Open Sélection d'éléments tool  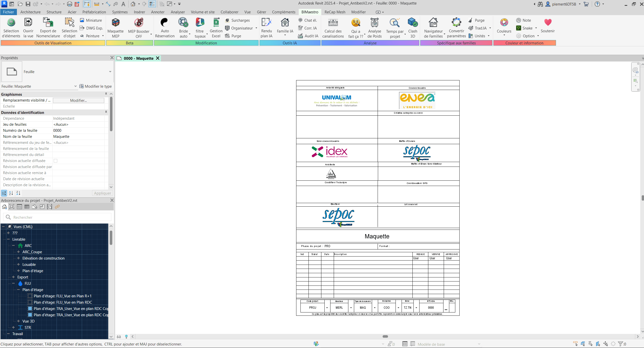11,28
